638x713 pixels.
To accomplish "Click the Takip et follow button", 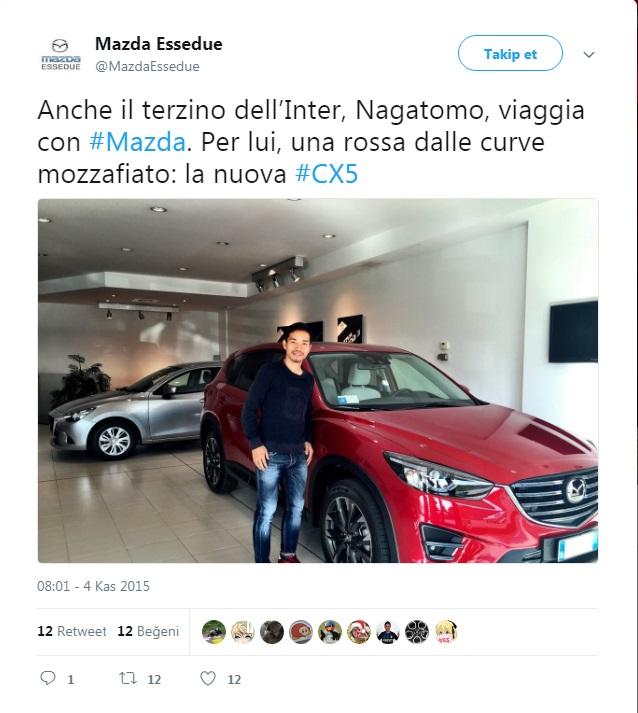I will (x=510, y=53).
